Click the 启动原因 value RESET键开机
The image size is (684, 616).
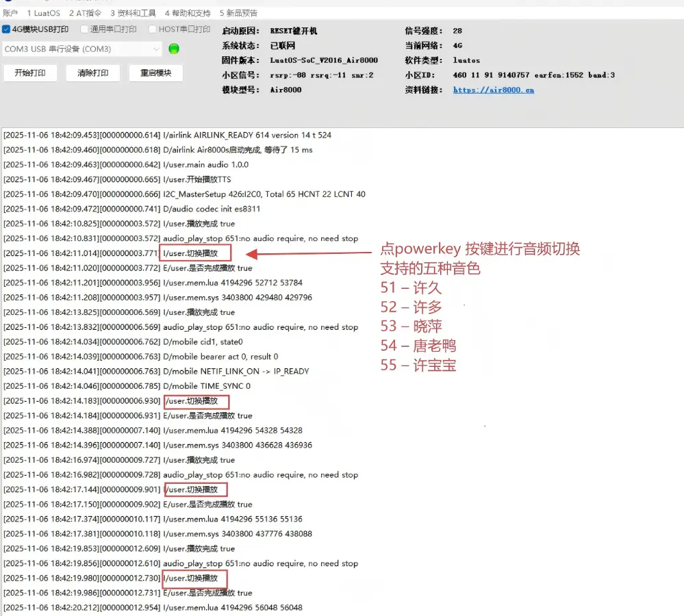pyautogui.click(x=294, y=31)
